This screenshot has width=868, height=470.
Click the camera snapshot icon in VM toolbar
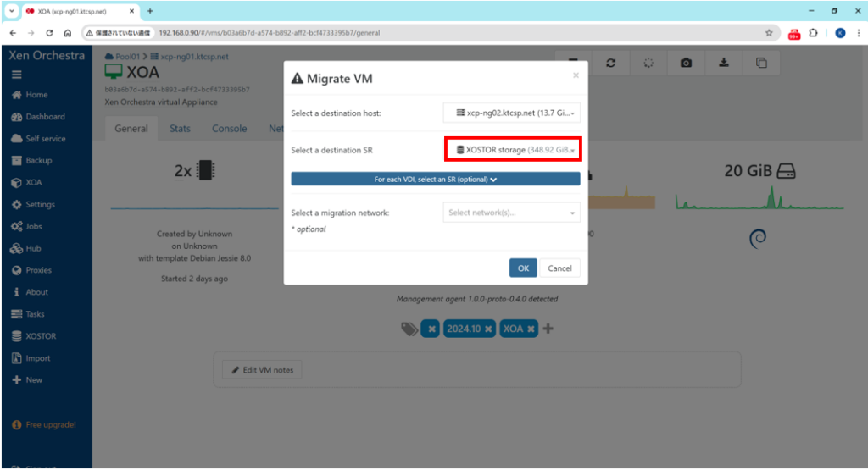[686, 64]
